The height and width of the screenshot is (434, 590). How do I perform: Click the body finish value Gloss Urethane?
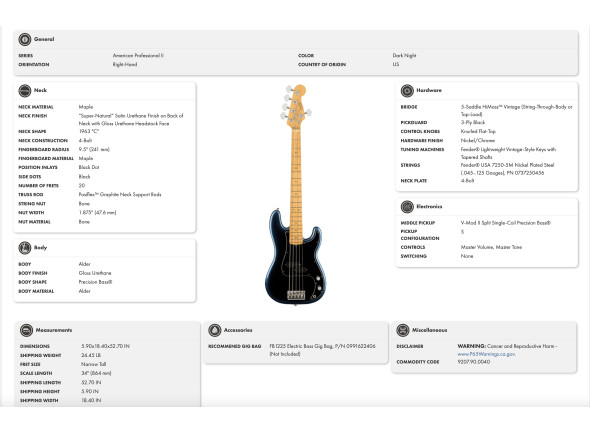[95, 273]
